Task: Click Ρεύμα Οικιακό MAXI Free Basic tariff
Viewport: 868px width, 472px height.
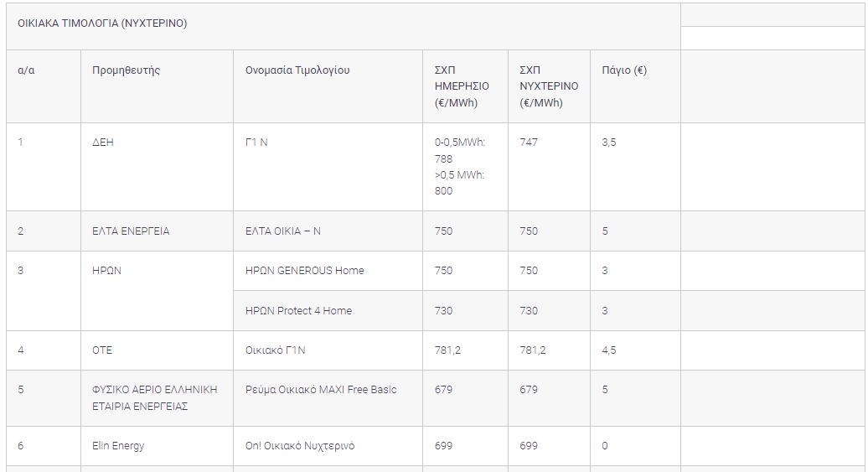Action: pos(321,390)
